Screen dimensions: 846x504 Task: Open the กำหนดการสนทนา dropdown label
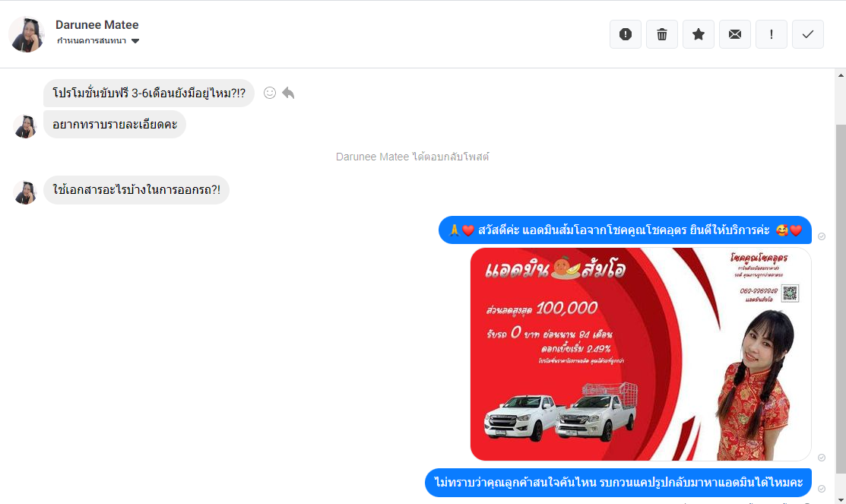point(91,41)
